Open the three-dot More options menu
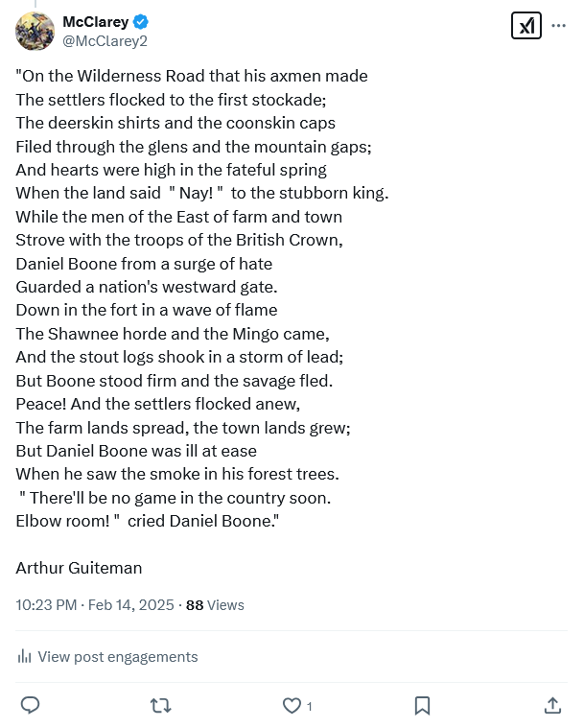The image size is (584, 728). click(x=558, y=26)
